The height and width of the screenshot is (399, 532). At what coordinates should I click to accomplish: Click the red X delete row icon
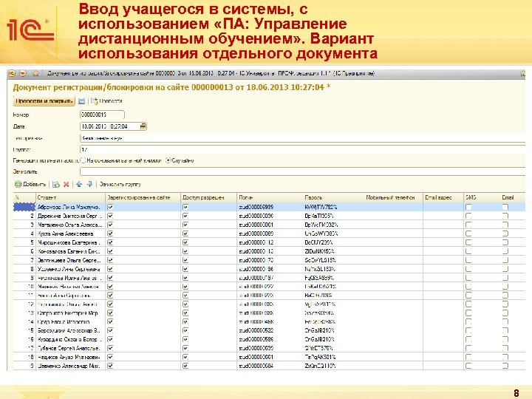[66, 184]
